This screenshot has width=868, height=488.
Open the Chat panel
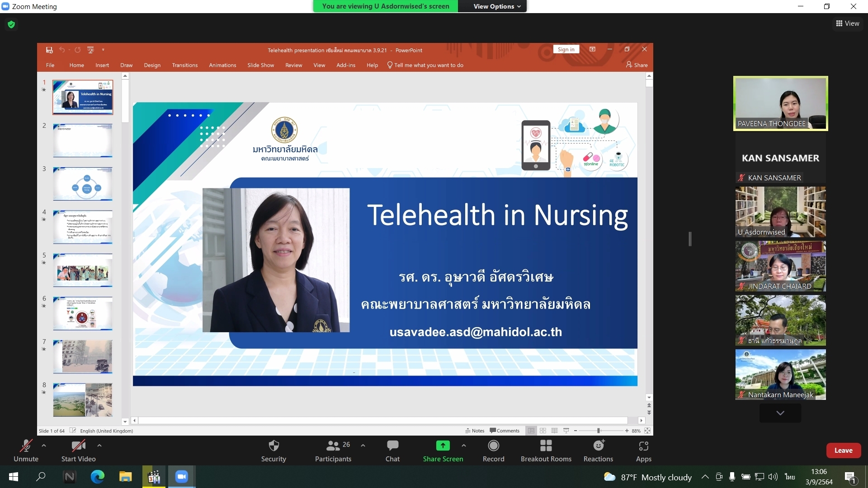[x=392, y=450]
